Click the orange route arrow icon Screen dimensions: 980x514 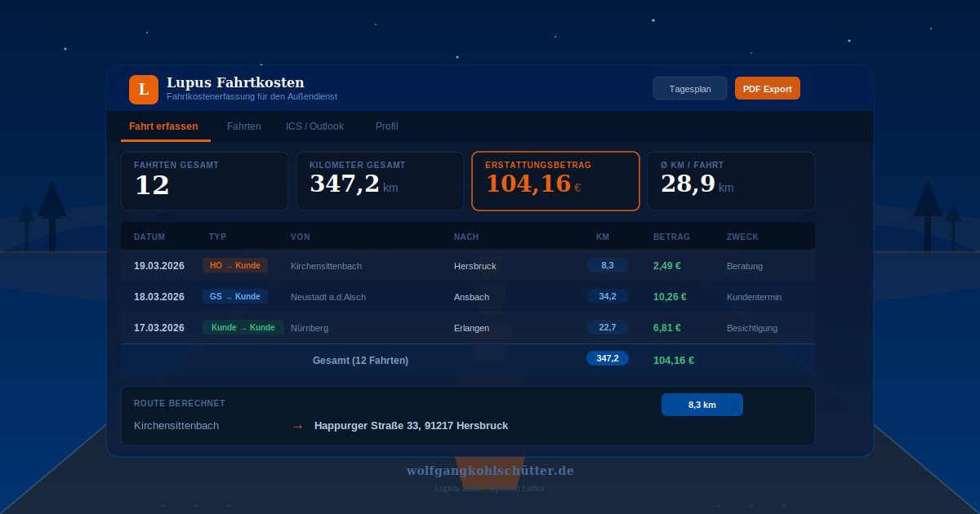(x=297, y=426)
